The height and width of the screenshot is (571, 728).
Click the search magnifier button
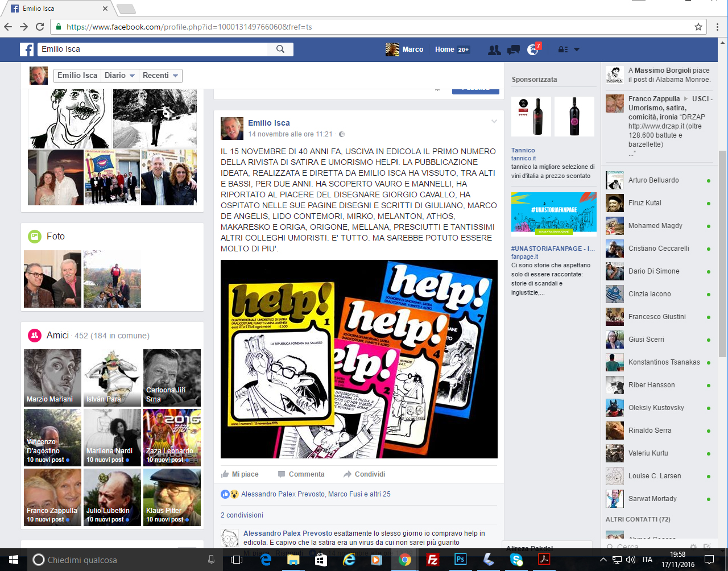[280, 49]
